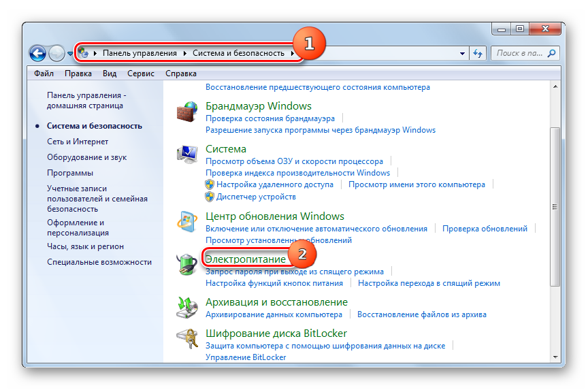Open the Правка menu

(x=78, y=74)
